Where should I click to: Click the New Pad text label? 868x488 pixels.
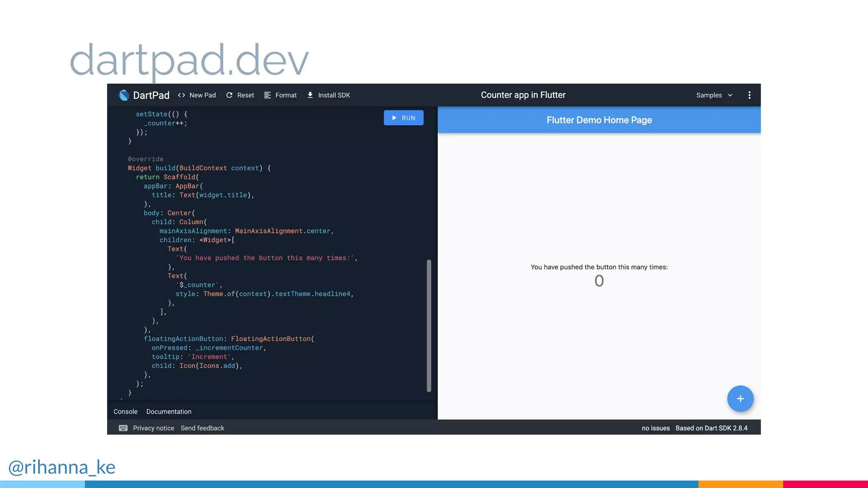click(203, 95)
